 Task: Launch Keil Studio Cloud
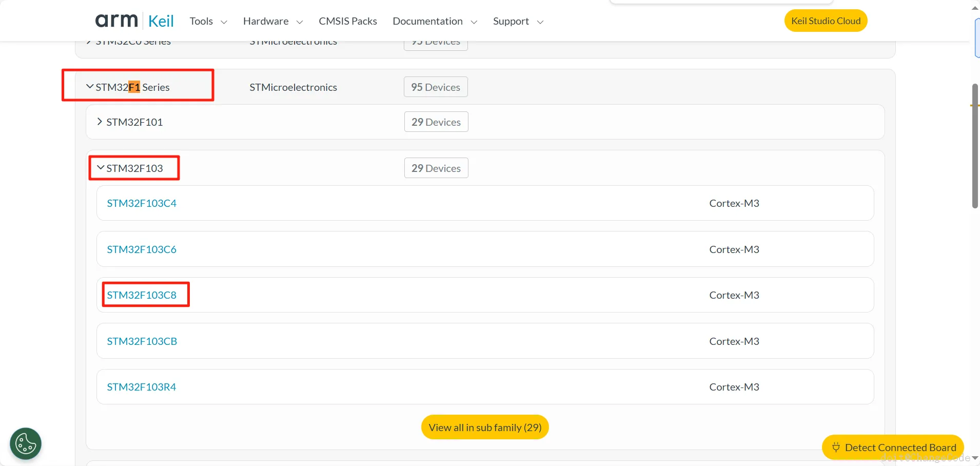tap(826, 21)
